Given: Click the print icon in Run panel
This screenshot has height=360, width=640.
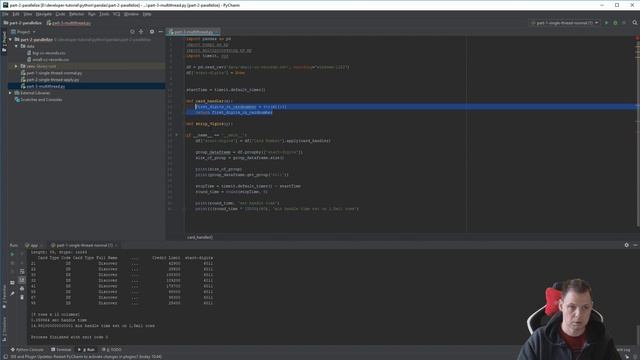Looking at the screenshot, I should (x=22, y=289).
